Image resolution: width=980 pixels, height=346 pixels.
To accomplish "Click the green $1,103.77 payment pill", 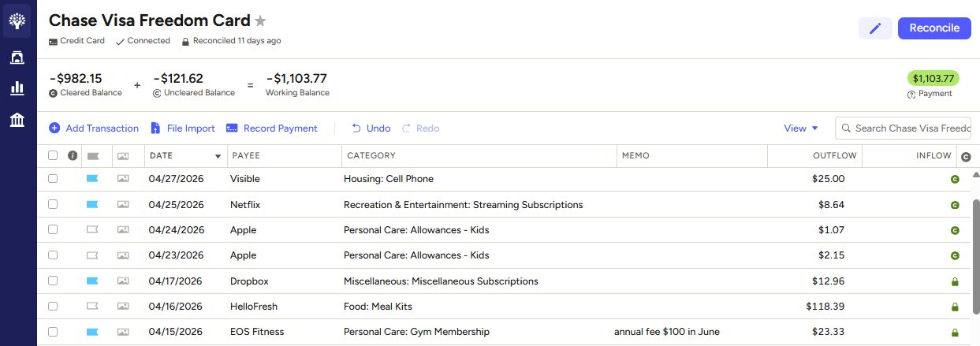I will pyautogui.click(x=933, y=79).
